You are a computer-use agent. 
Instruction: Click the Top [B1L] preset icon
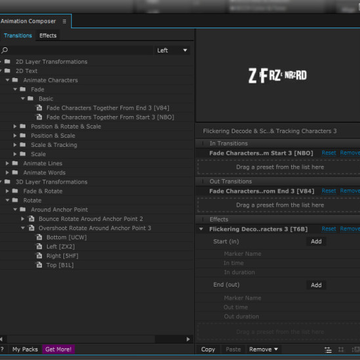[x=39, y=265]
